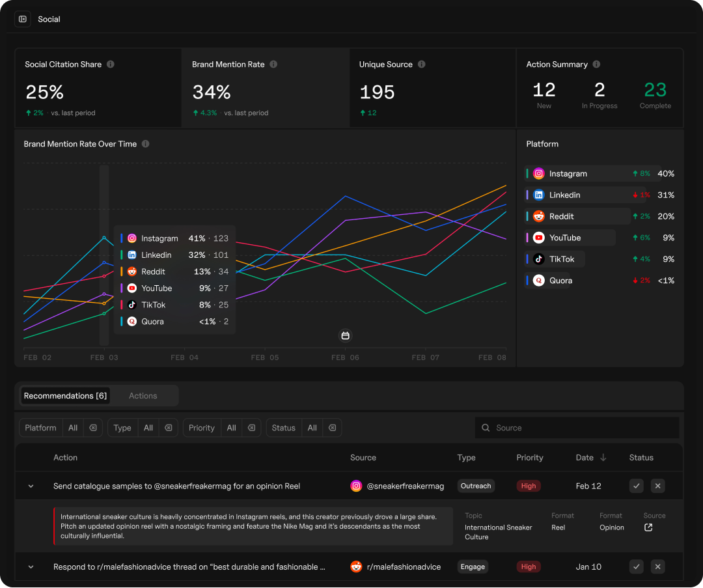The height and width of the screenshot is (588, 703).
Task: Click the sidebar toggle icon beside Social
Action: (22, 19)
